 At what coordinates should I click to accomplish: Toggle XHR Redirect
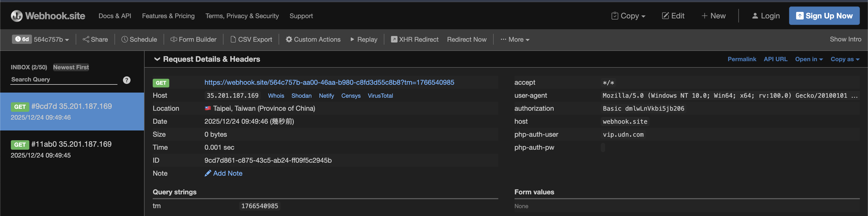(414, 39)
